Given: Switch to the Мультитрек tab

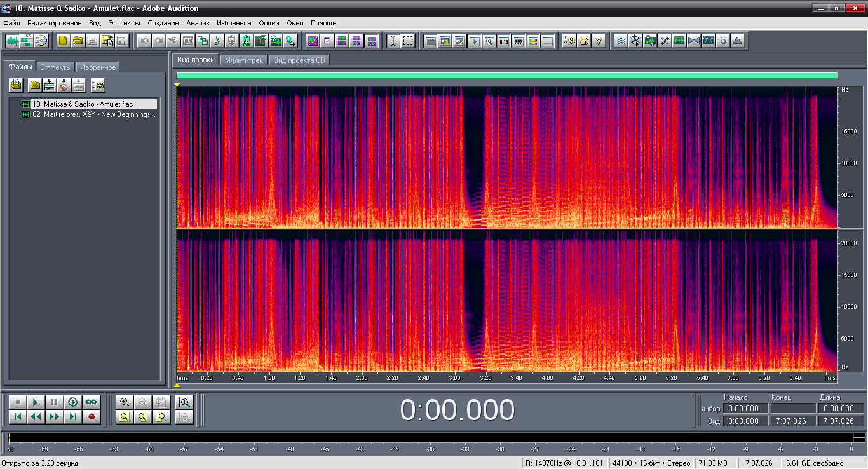Looking at the screenshot, I should (x=244, y=60).
